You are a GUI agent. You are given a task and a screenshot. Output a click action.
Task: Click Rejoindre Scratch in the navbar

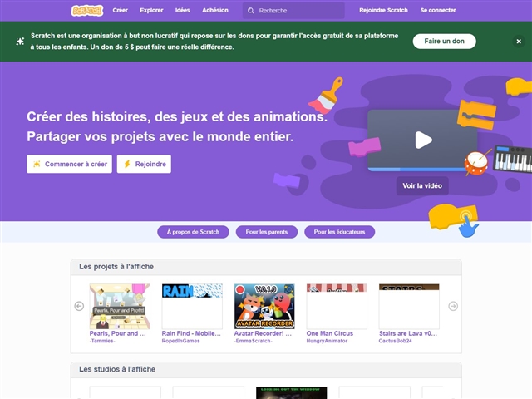[383, 11]
